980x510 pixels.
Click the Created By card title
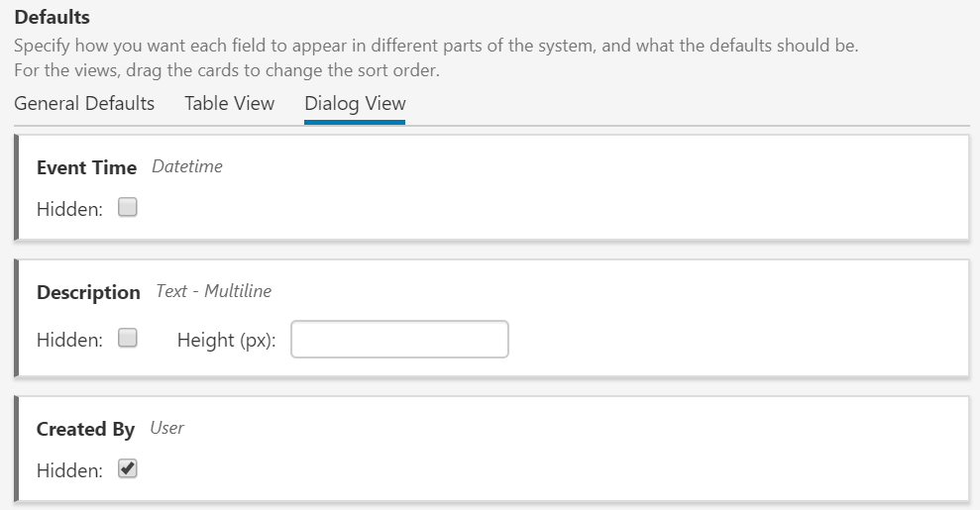pyautogui.click(x=85, y=429)
